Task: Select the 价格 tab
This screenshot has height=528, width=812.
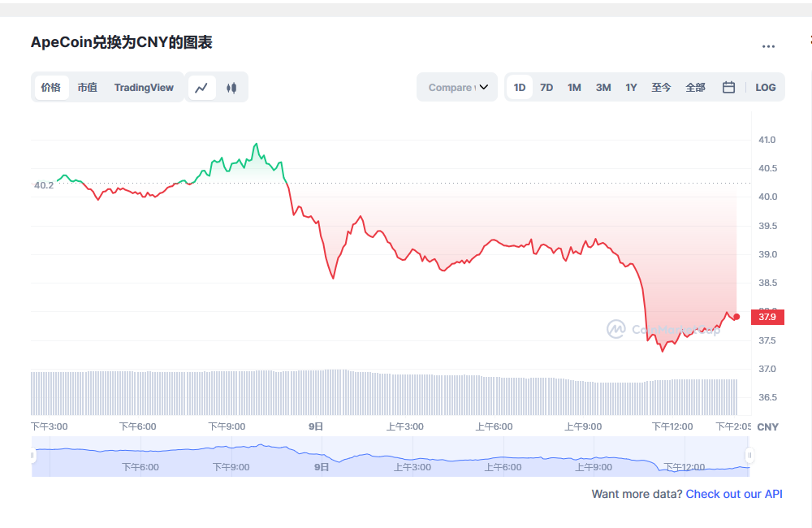Action: 50,88
